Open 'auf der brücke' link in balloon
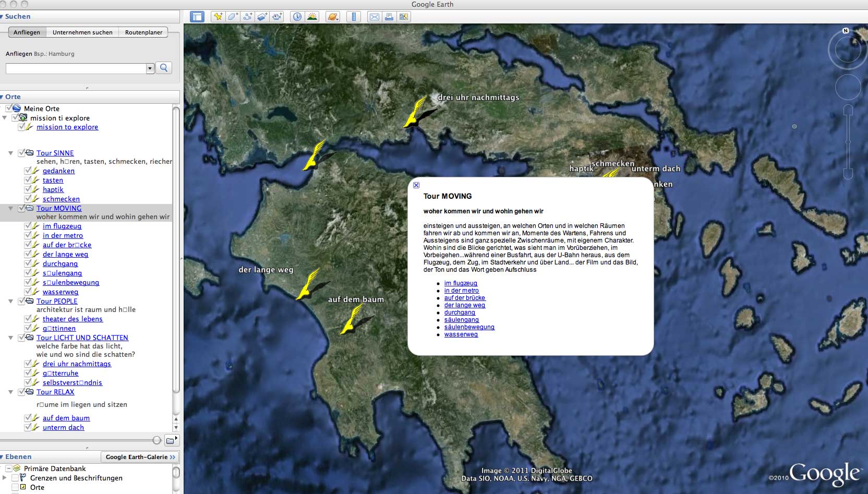This screenshot has height=494, width=868. [465, 298]
